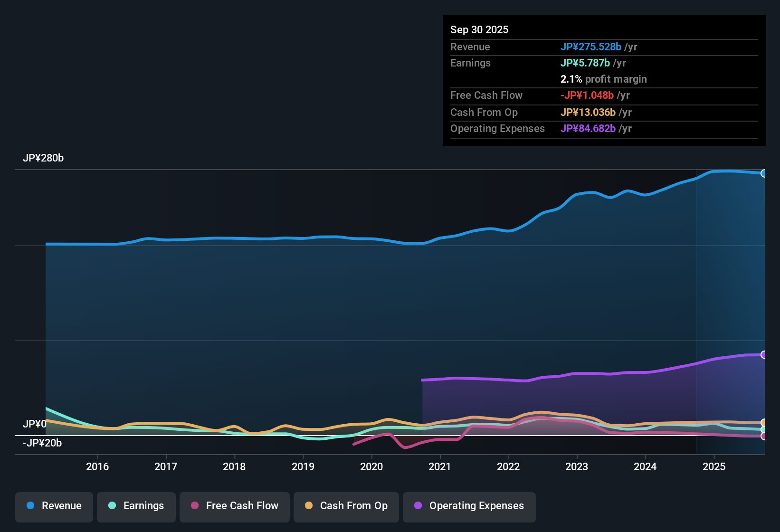Toggle the Revenue series visibility
Screen dimensions: 780x532
[54, 506]
